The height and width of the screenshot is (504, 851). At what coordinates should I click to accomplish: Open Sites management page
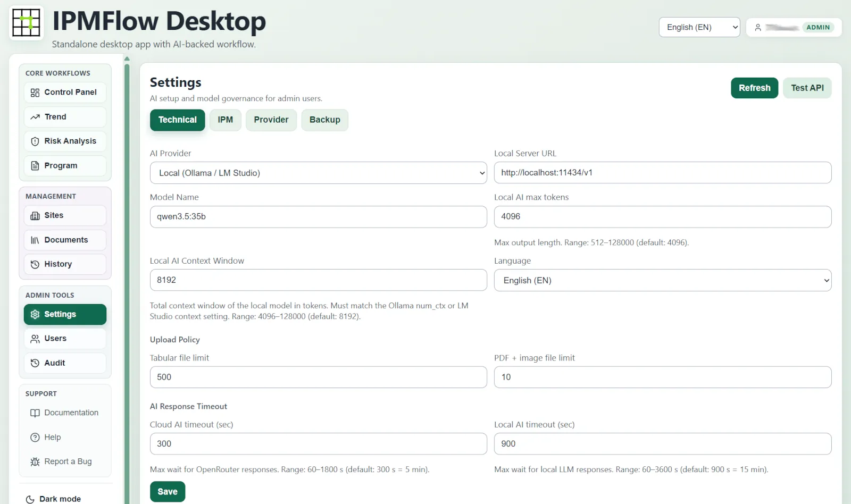click(x=65, y=216)
